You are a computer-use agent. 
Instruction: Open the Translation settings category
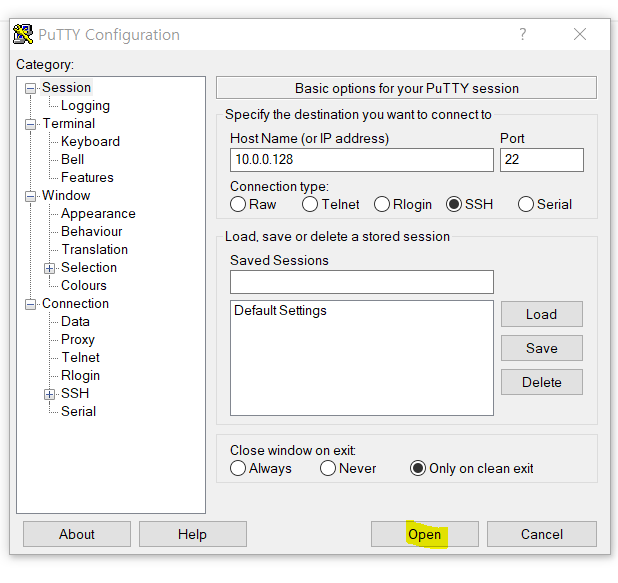click(x=95, y=250)
